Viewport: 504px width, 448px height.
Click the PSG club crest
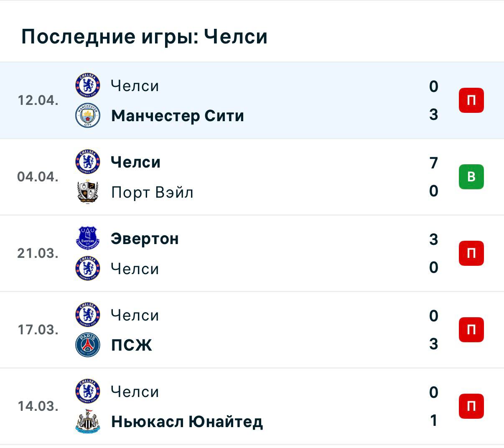pyautogui.click(x=88, y=345)
